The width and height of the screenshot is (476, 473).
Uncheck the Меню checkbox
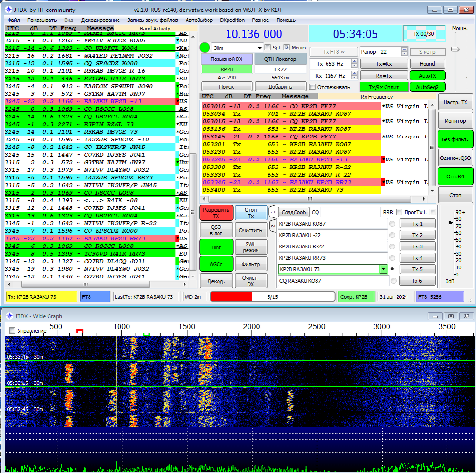click(287, 48)
